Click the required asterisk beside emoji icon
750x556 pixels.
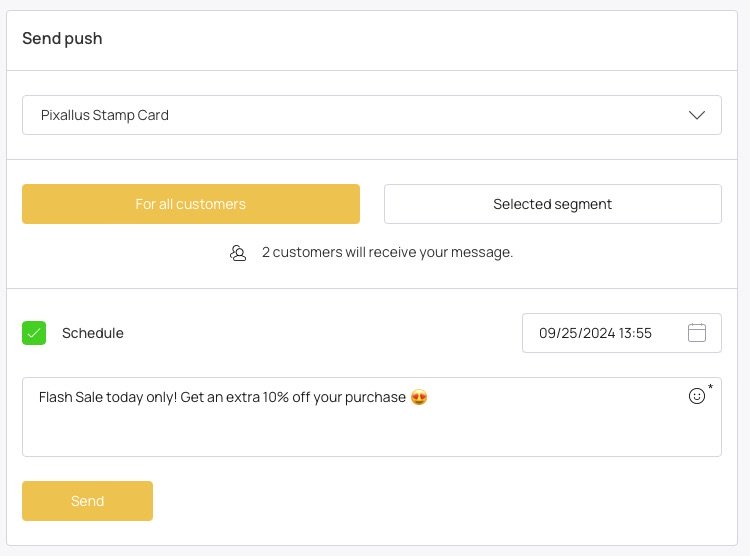710,387
